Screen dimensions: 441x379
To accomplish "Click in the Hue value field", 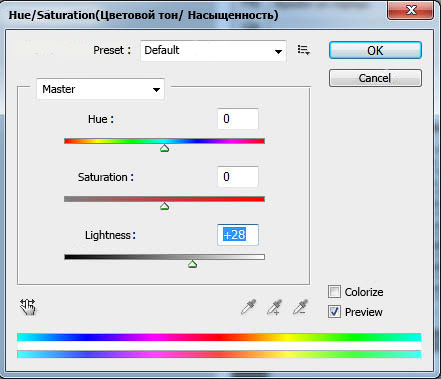I will (238, 119).
